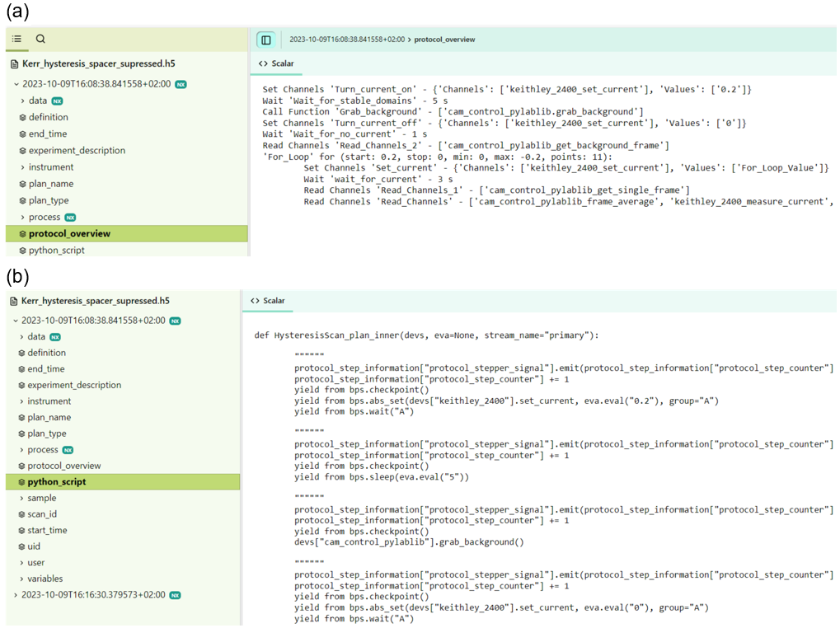
Task: Select the Scalar tab above the Set Channels text
Action: (276, 63)
